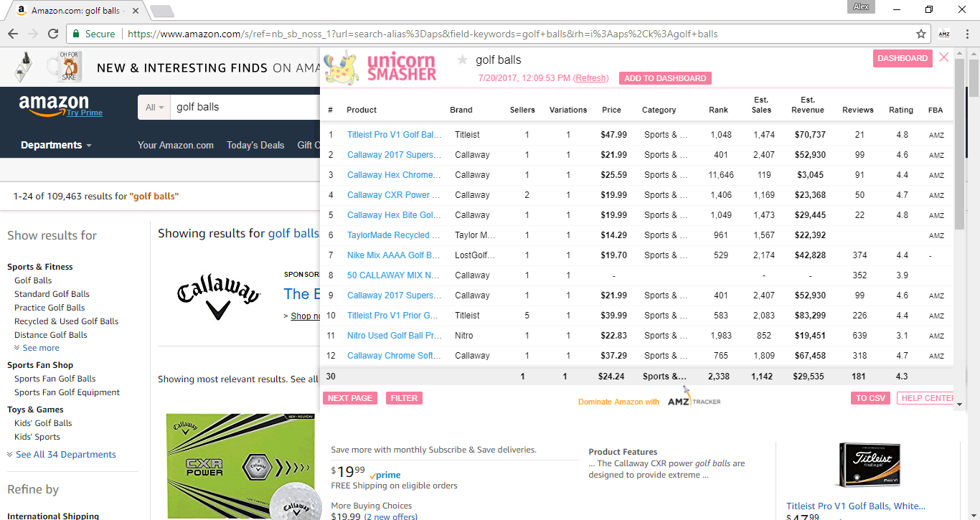This screenshot has height=520, width=980.
Task: Open the HELP CENTER button
Action: coord(925,398)
